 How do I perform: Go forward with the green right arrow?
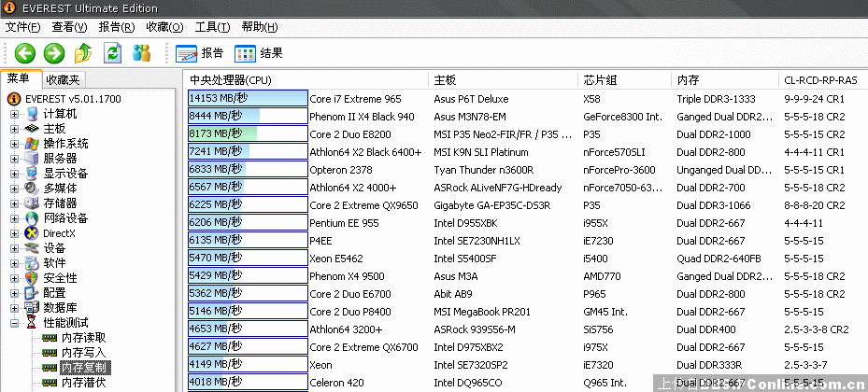(54, 53)
